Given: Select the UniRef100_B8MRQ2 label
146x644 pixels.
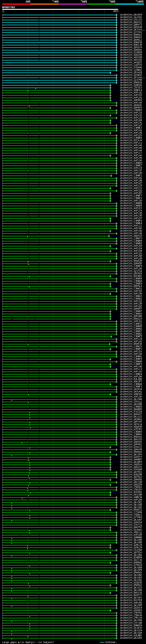Looking at the screenshot, I should pyautogui.click(x=131, y=562).
